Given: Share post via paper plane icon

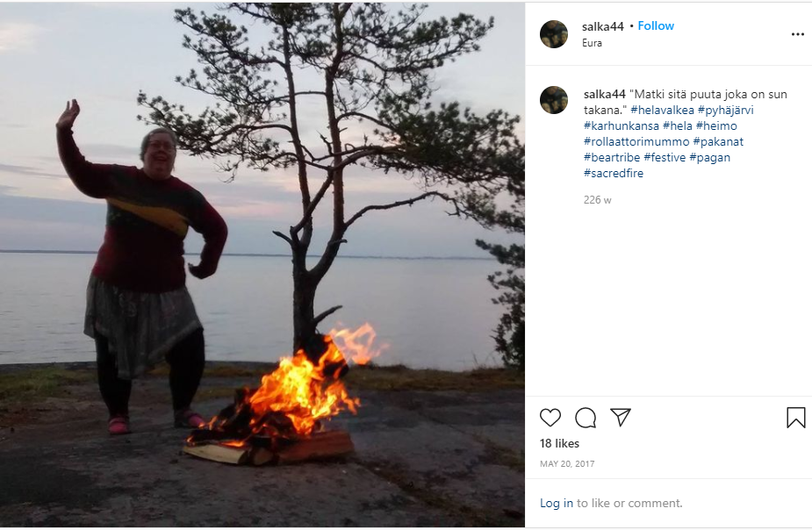Looking at the screenshot, I should 621,417.
